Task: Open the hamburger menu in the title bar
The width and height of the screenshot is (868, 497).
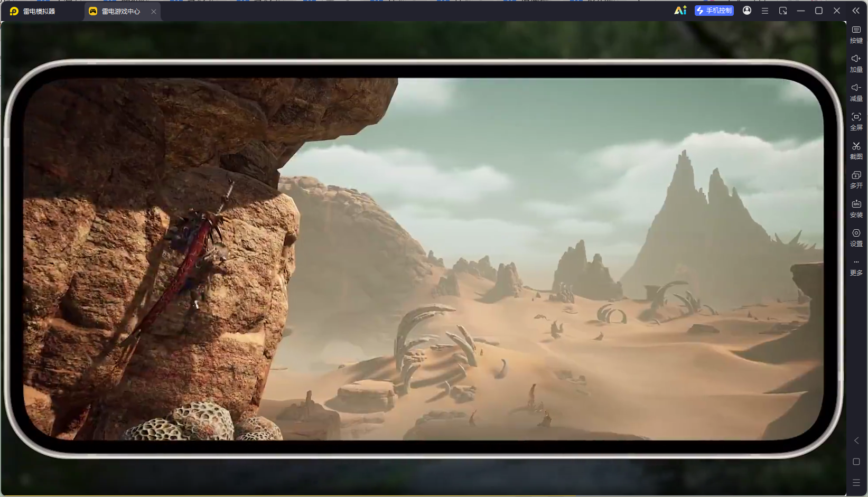Action: pos(765,11)
